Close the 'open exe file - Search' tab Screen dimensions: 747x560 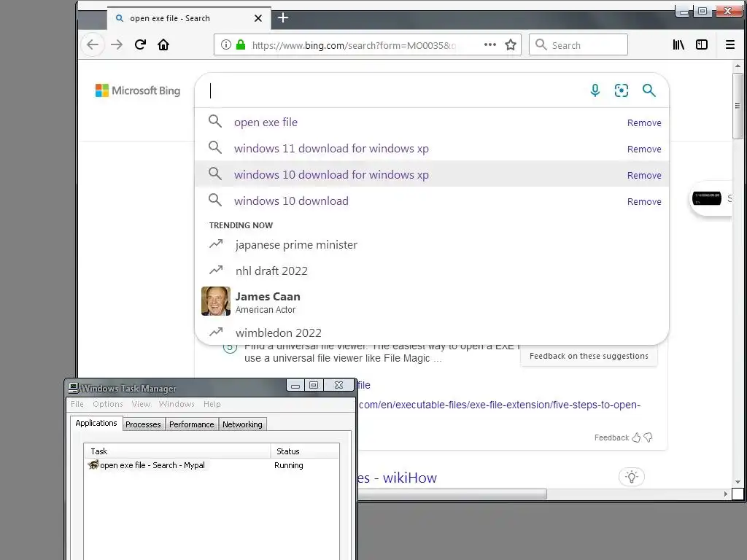tap(258, 18)
